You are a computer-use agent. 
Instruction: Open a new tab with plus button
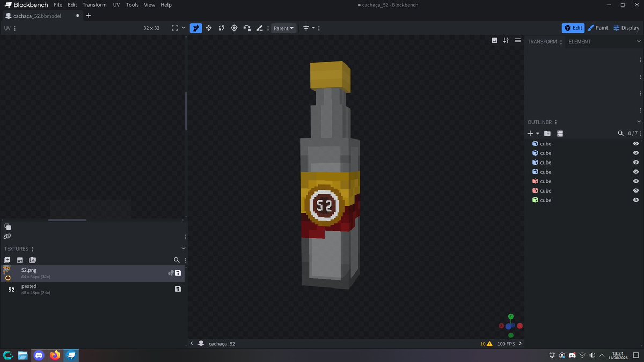coord(89,16)
